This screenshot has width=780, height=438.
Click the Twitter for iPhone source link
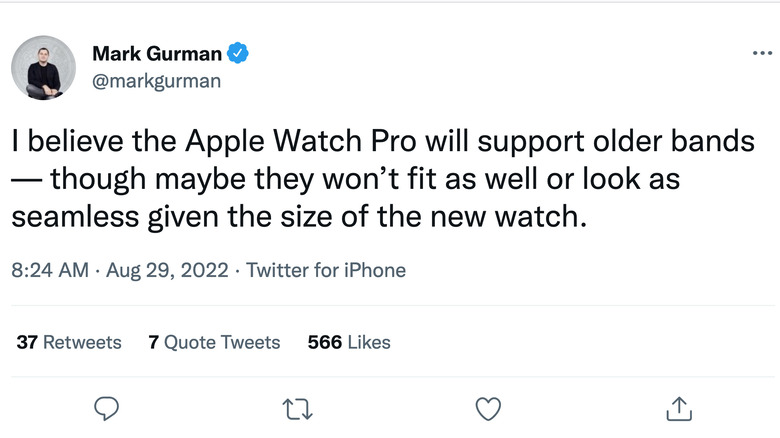click(x=326, y=270)
